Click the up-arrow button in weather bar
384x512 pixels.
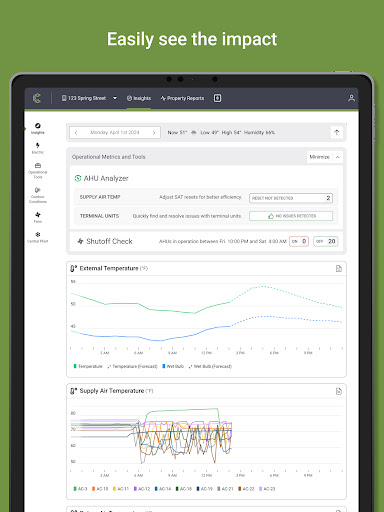[337, 132]
